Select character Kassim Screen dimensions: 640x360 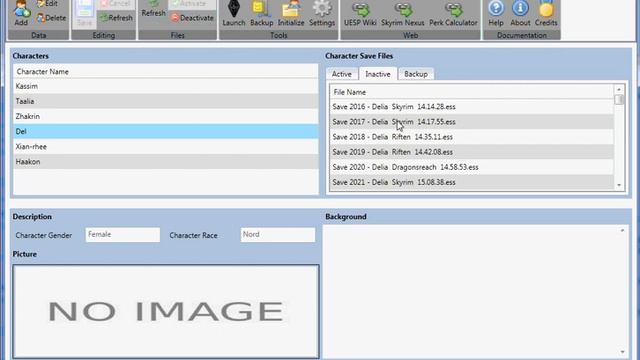point(166,86)
